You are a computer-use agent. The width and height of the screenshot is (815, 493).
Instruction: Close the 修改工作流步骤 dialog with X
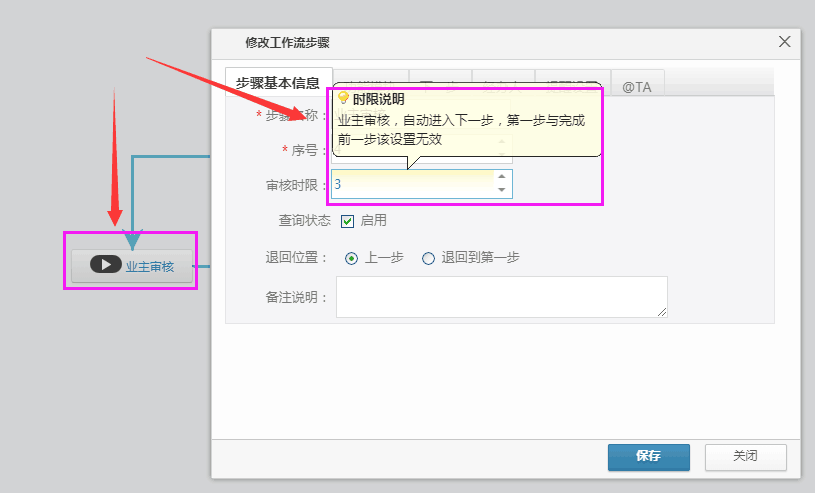(x=785, y=42)
